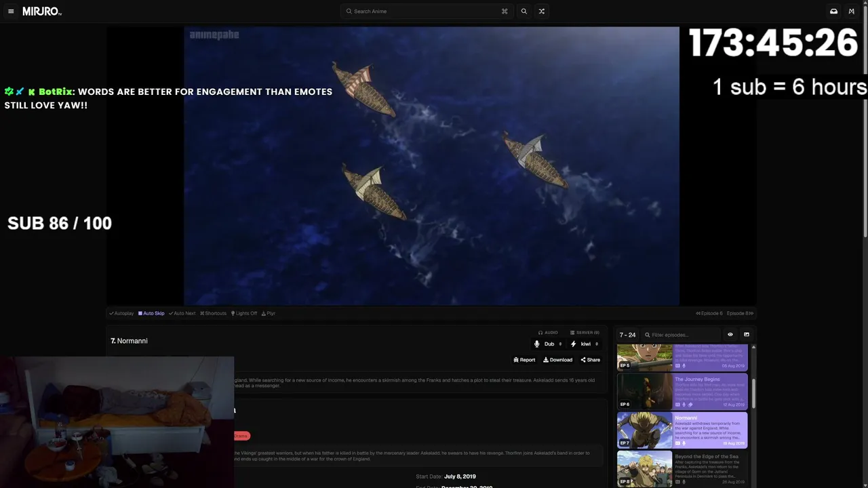
Task: Click the headphones AUDIO label icon
Action: 540,333
